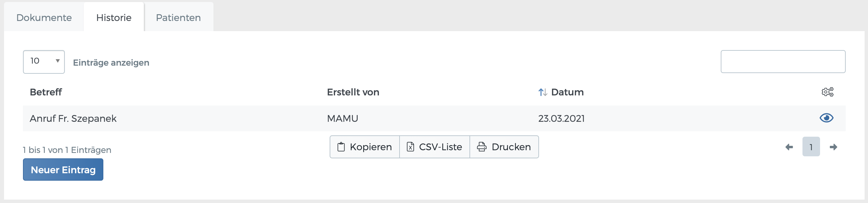The height and width of the screenshot is (203, 868).
Task: Navigate forward with the right pagination arrow
Action: tap(834, 147)
